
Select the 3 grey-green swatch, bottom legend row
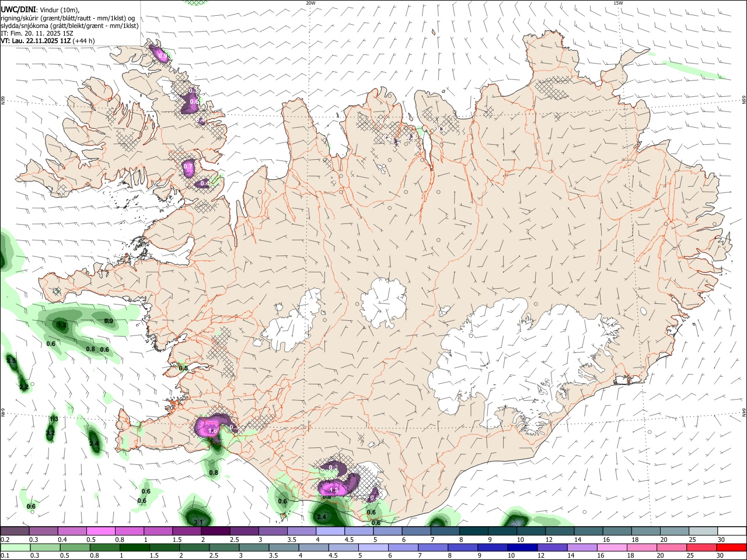coord(253,548)
